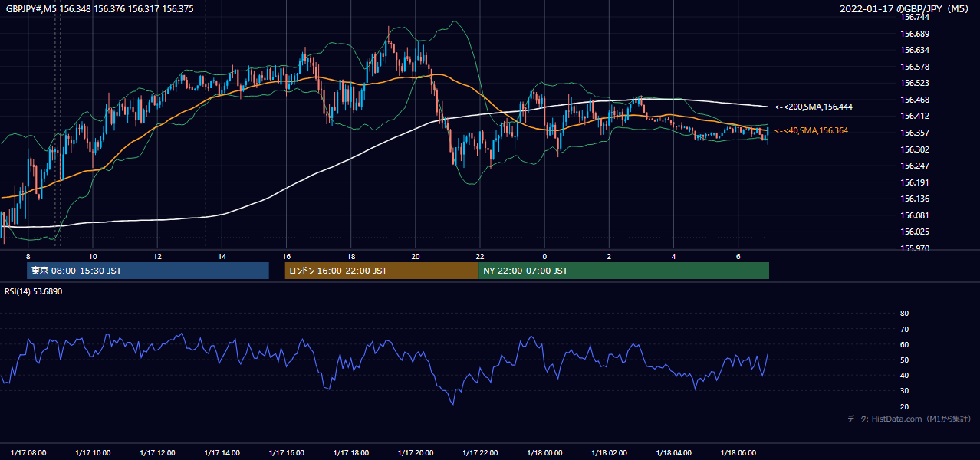Image resolution: width=980 pixels, height=460 pixels.
Task: Click price axis label 156.689
Action: pyautogui.click(x=915, y=34)
